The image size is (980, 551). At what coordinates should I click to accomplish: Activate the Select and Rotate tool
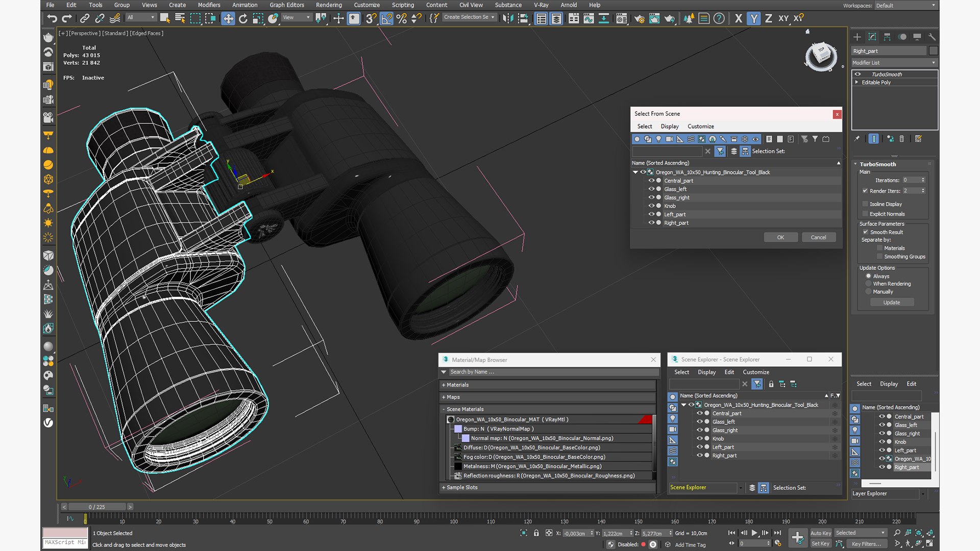[x=243, y=19]
